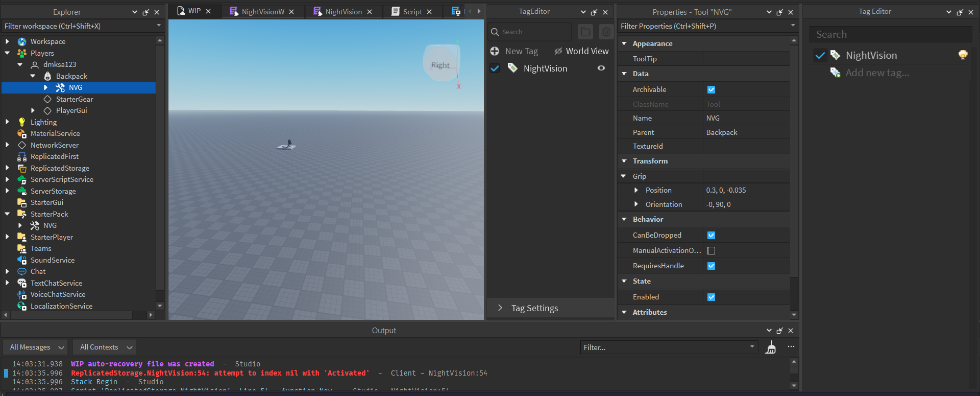Expand the Grip Position property
The width and height of the screenshot is (980, 396).
pyautogui.click(x=636, y=190)
